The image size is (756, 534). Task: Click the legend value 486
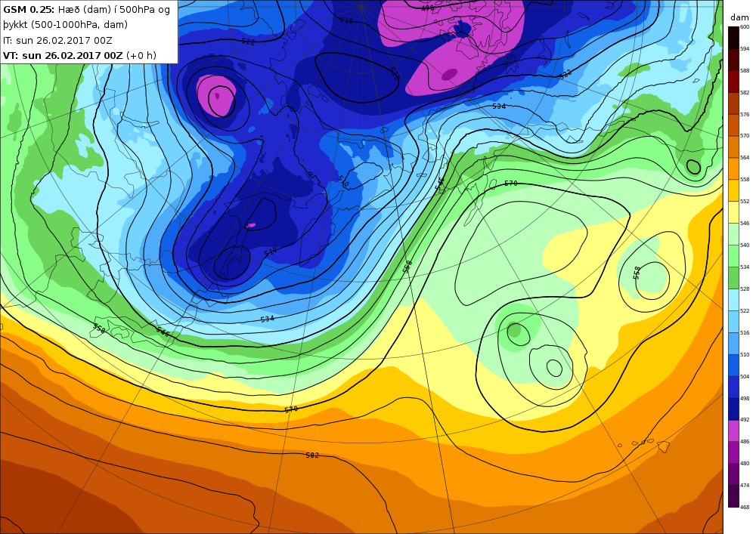(x=745, y=442)
